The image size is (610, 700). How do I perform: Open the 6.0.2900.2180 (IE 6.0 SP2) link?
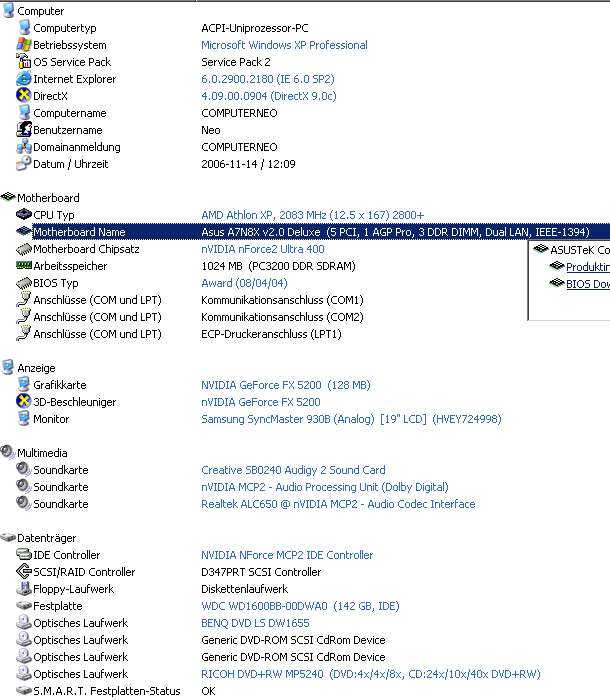267,79
